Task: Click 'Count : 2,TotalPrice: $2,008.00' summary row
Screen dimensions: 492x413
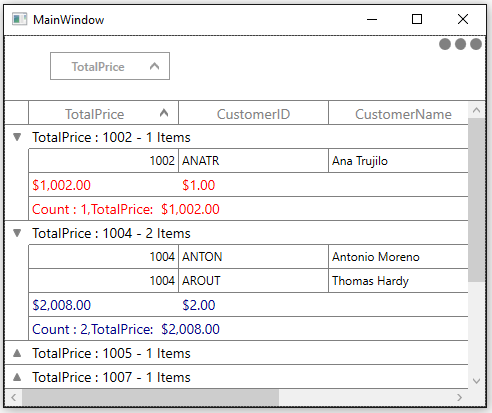Action: pyautogui.click(x=248, y=329)
